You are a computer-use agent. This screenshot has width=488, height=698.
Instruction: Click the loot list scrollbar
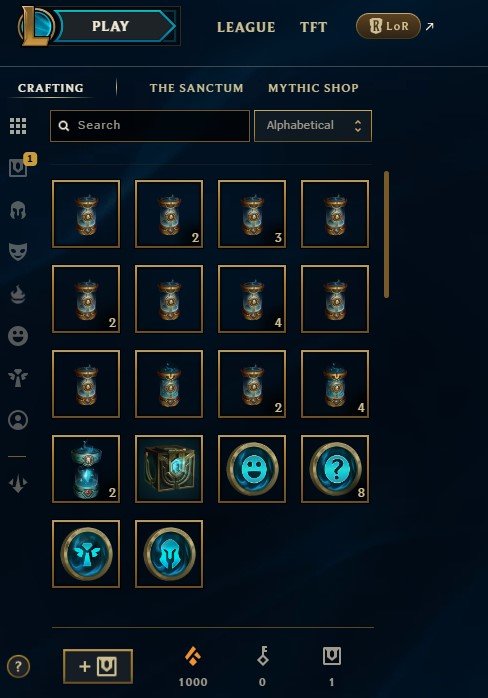tap(386, 234)
